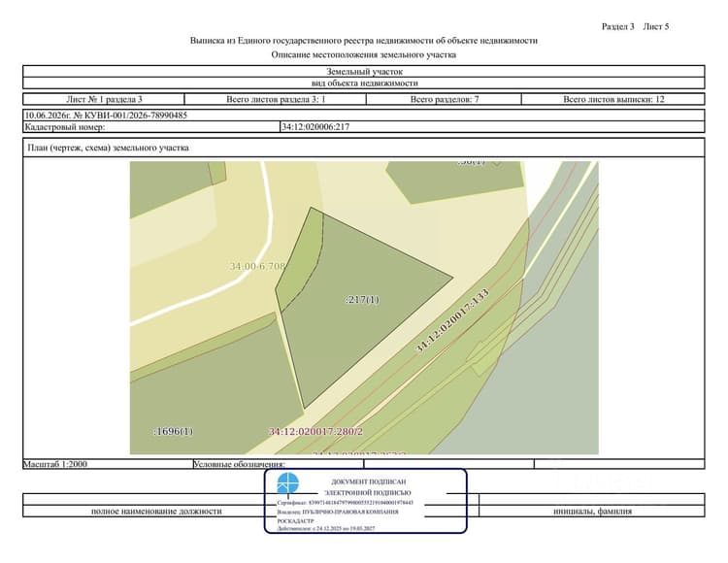
Task: Click the Масштаб 1:2000 cell
Action: tap(108, 464)
